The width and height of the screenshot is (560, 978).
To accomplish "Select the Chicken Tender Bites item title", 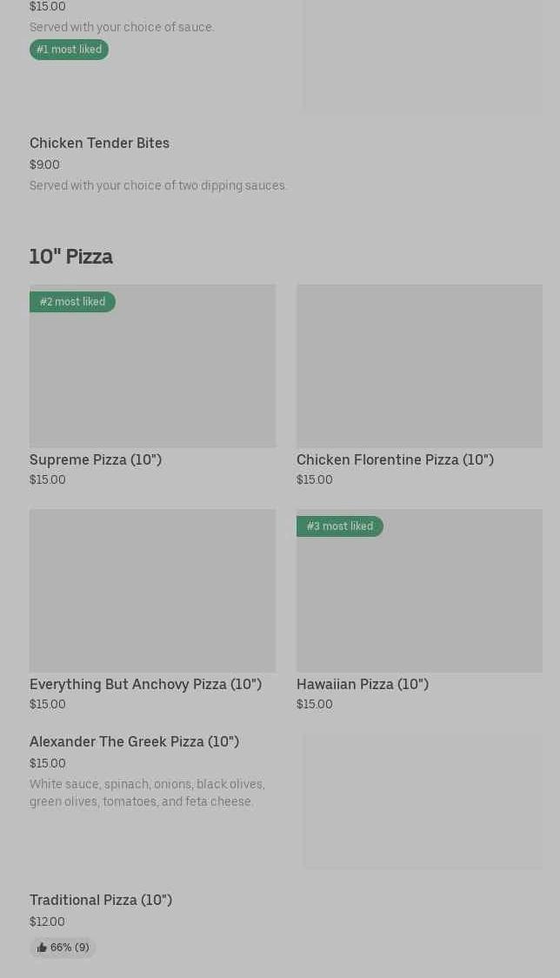I will click(99, 143).
